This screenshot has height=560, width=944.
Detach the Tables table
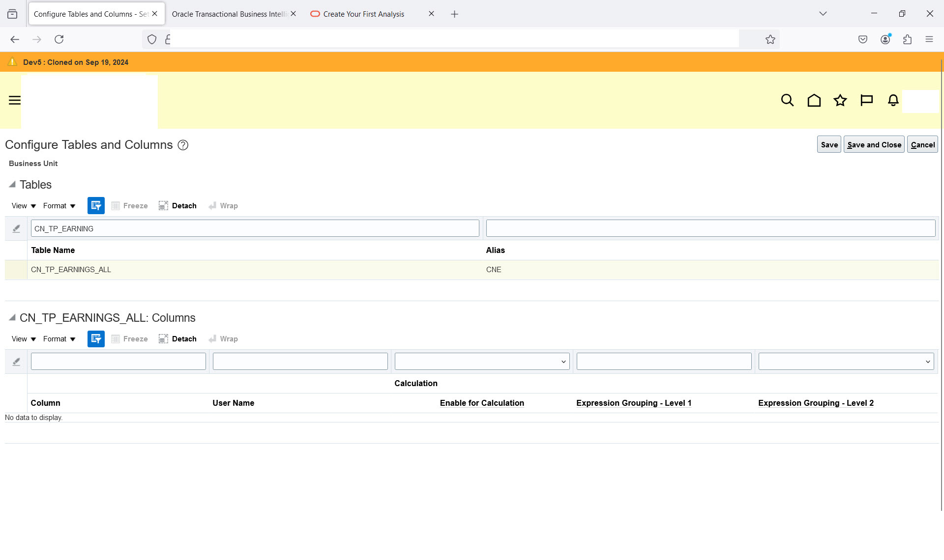coord(177,206)
